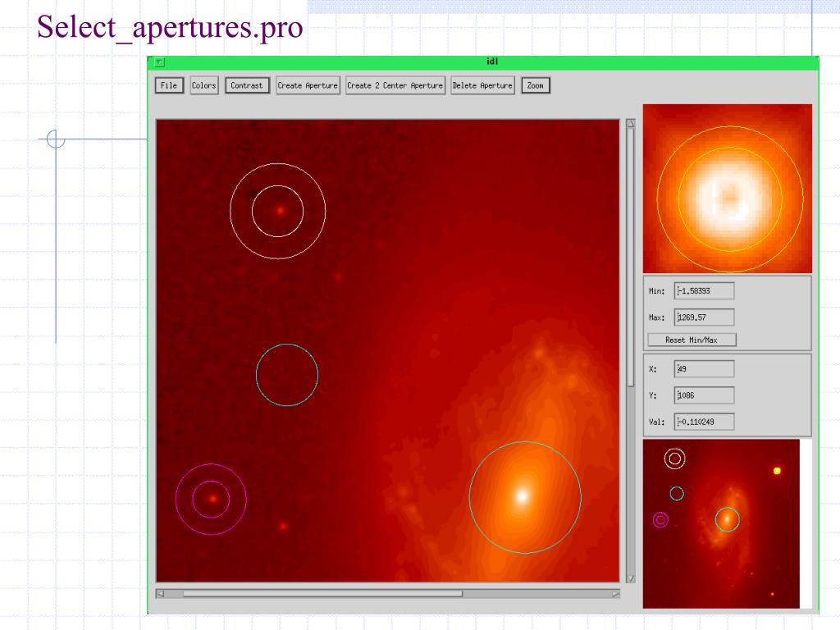Click the full-image overview thumbnail
840x630 pixels.
pos(721,523)
